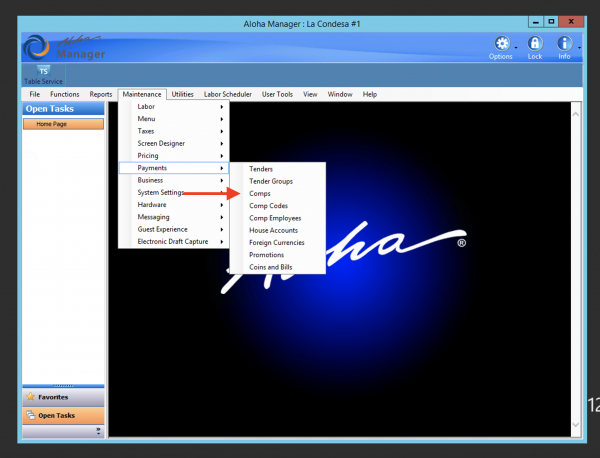
Task: Open the Labor Scheduler menu
Action: coord(228,94)
